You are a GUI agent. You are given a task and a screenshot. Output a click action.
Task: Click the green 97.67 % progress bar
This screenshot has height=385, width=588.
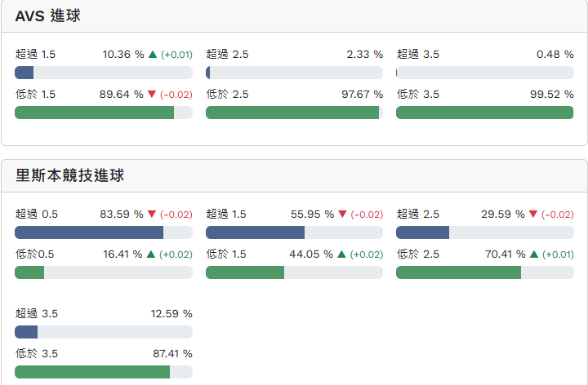[292, 113]
